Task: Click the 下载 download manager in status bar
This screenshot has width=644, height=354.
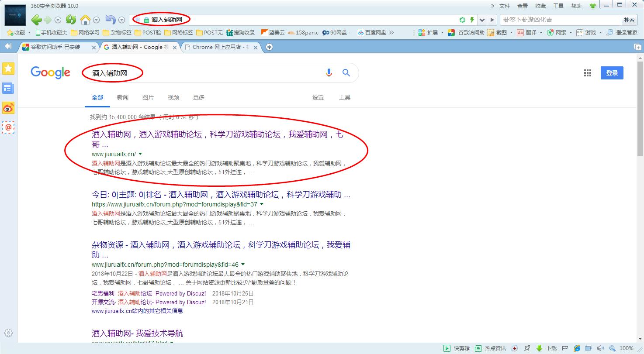Action: tap(547, 348)
